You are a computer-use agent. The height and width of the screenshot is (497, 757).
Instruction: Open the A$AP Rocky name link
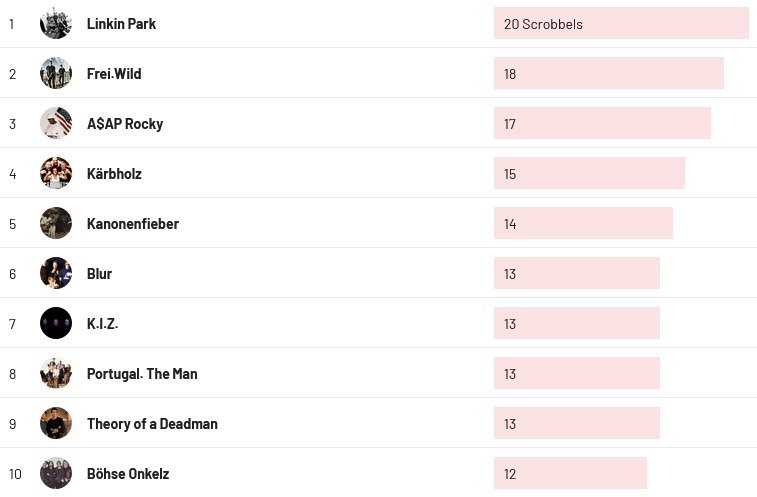[125, 124]
